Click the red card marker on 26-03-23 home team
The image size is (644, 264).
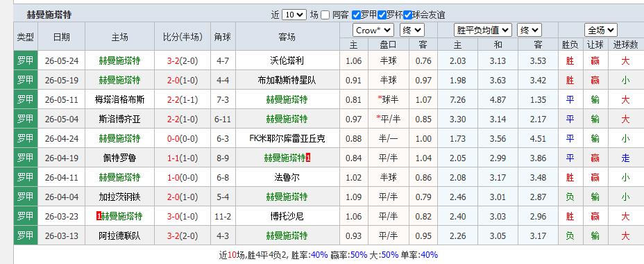click(99, 216)
